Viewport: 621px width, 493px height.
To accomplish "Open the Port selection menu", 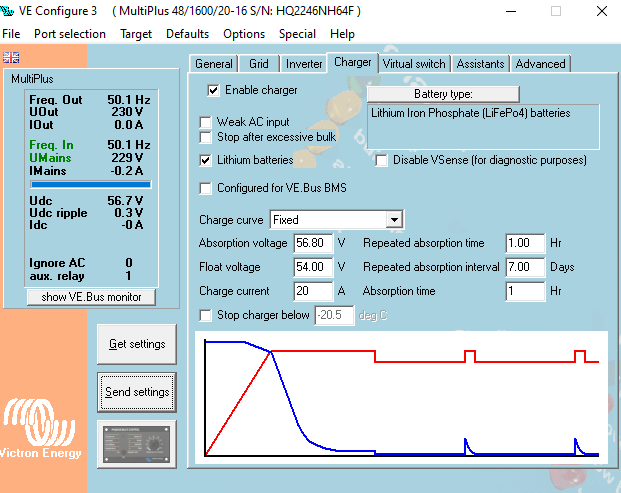I will 70,34.
